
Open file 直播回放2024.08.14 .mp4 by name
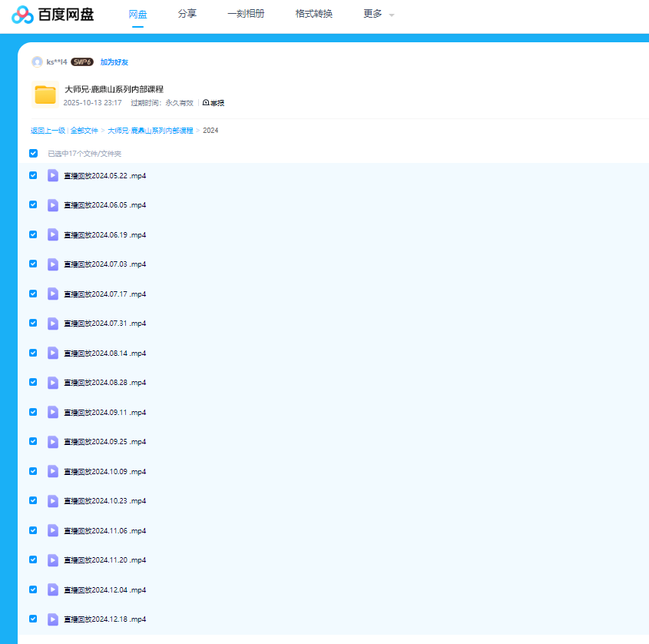pos(104,353)
